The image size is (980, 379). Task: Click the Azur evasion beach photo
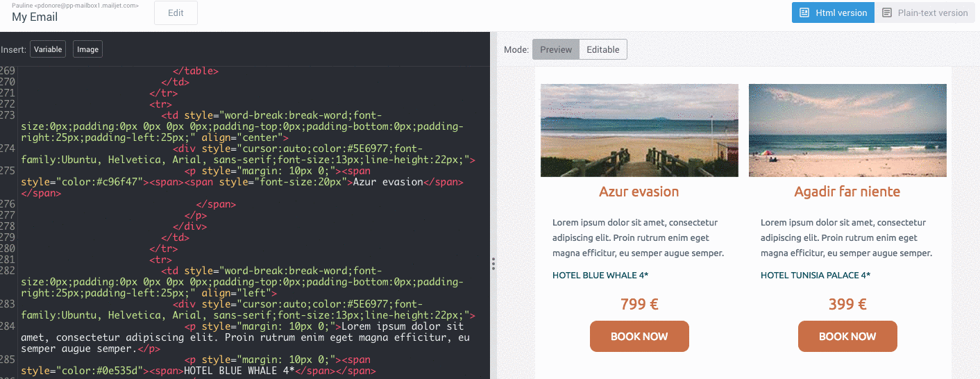tap(639, 130)
